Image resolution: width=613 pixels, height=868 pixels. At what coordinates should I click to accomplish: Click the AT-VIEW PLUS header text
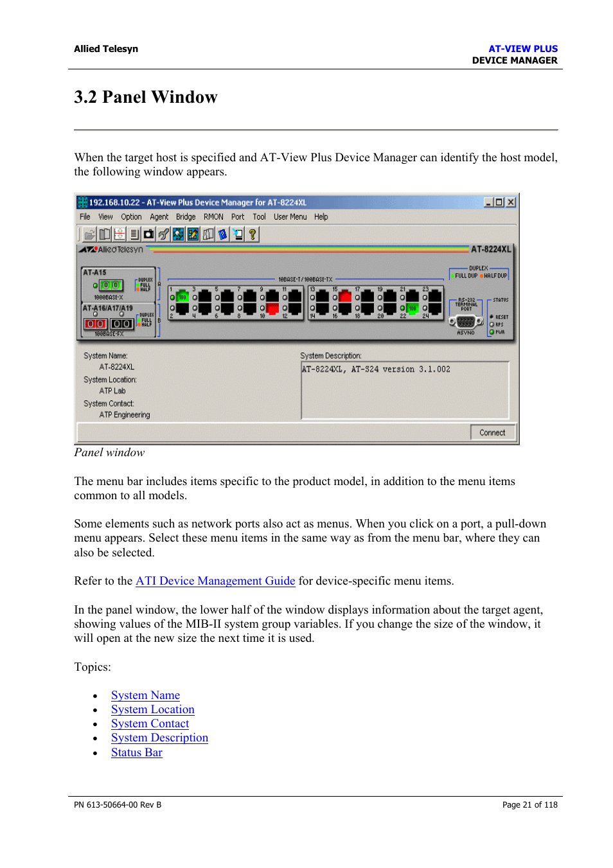(x=523, y=49)
